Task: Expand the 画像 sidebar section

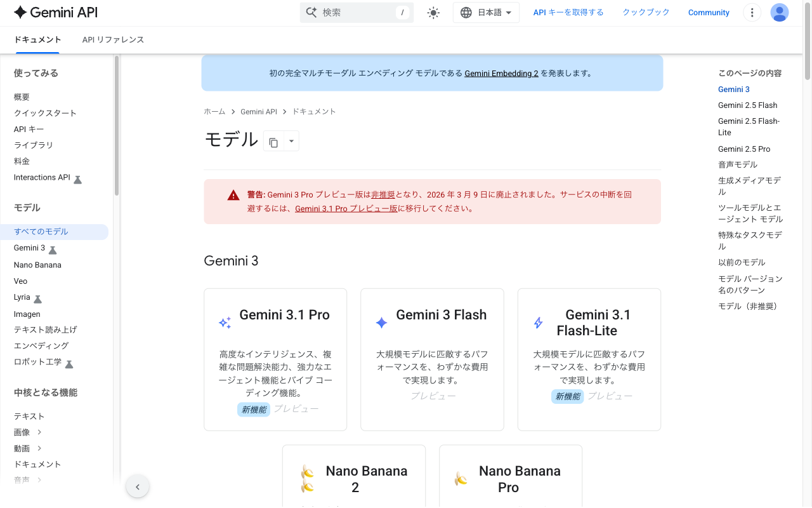Action: (x=22, y=432)
